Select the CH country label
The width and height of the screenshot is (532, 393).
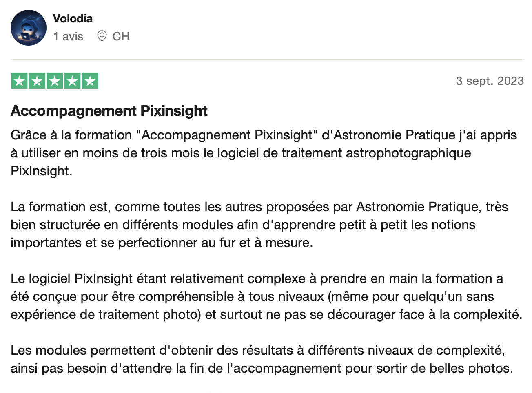pos(121,37)
